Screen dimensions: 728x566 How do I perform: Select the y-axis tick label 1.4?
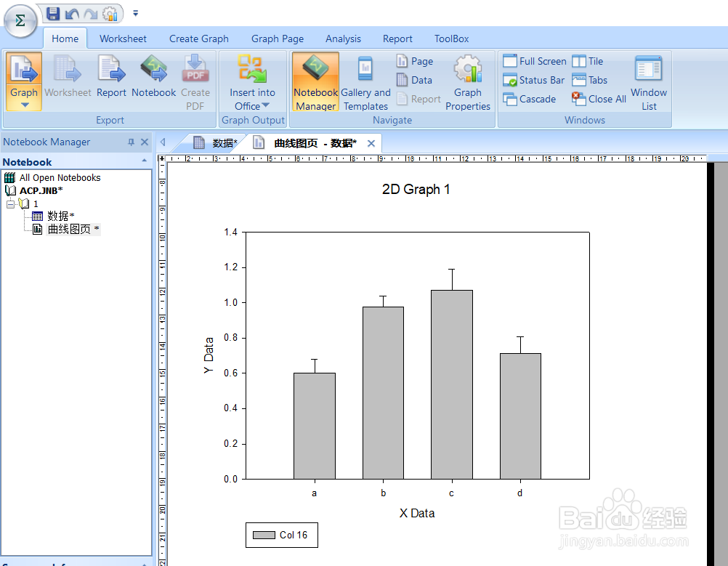231,232
